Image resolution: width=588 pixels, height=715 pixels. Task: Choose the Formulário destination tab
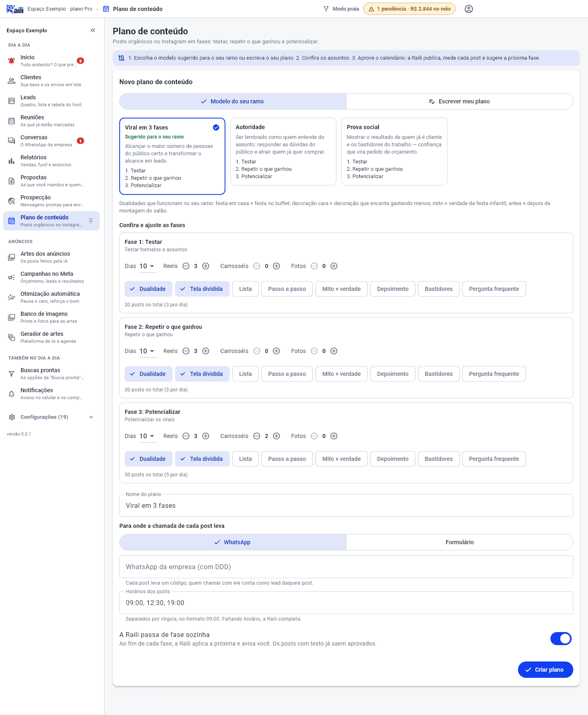(x=459, y=542)
